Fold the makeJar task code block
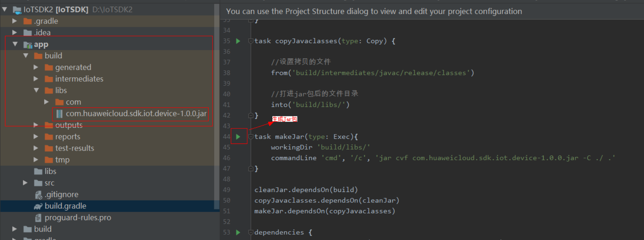The image size is (644, 240). tap(250, 137)
